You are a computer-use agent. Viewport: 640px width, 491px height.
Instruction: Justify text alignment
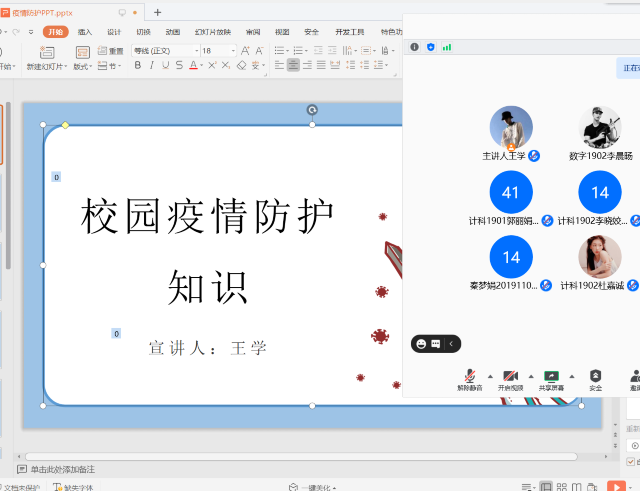321,65
